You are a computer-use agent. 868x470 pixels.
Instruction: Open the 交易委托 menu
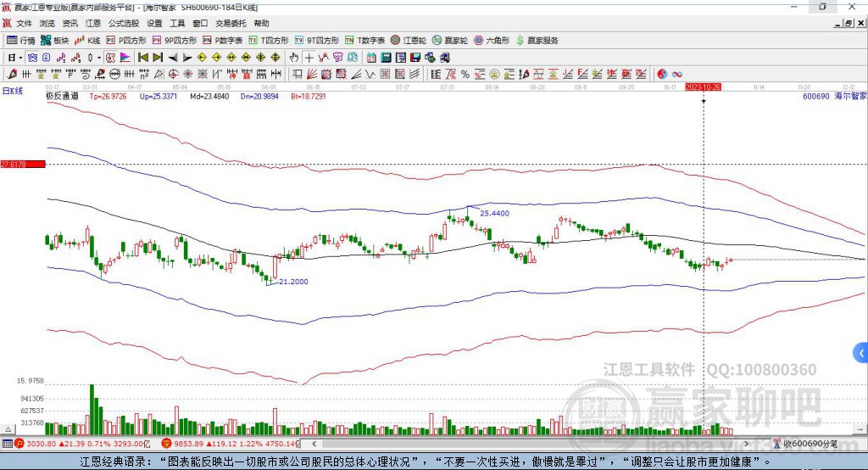(231, 23)
